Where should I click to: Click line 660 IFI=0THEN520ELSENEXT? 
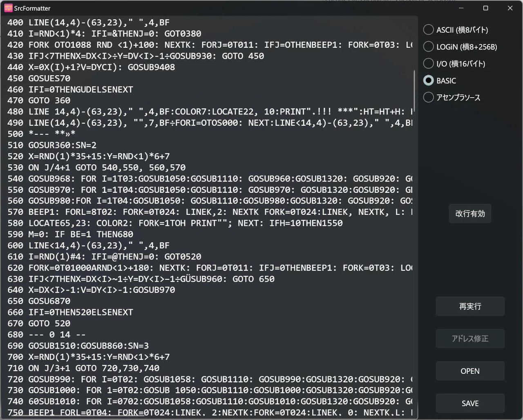click(70, 312)
